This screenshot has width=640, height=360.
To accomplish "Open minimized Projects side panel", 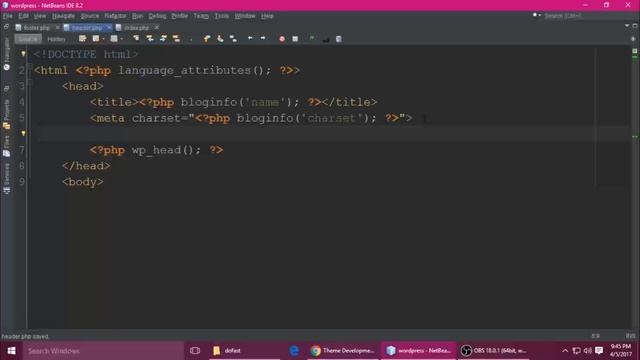I will pos(7,115).
